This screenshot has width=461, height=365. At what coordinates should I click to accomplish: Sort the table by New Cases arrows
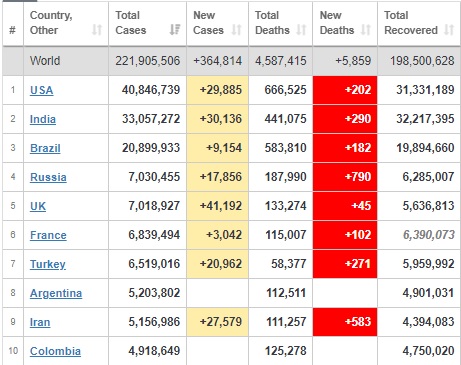click(x=236, y=30)
